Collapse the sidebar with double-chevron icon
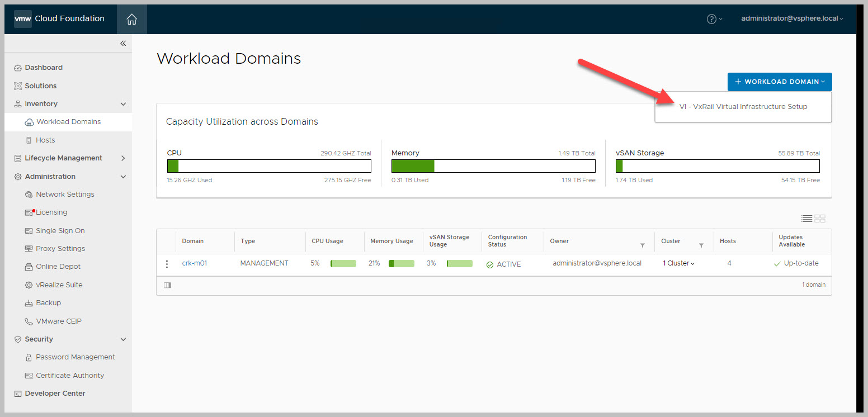 click(123, 44)
